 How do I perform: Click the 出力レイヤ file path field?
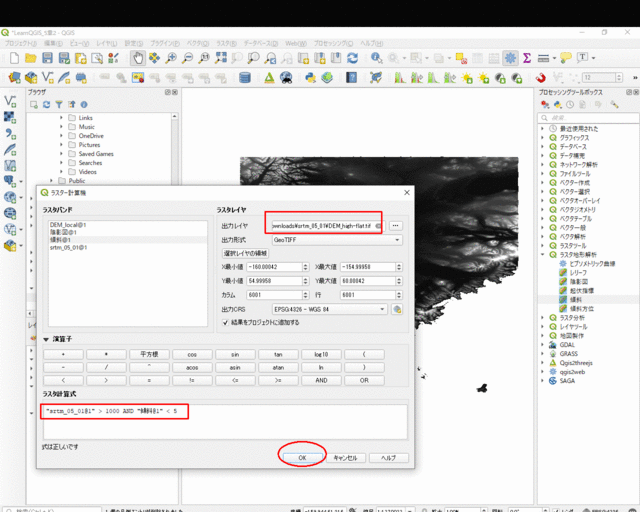click(329, 226)
